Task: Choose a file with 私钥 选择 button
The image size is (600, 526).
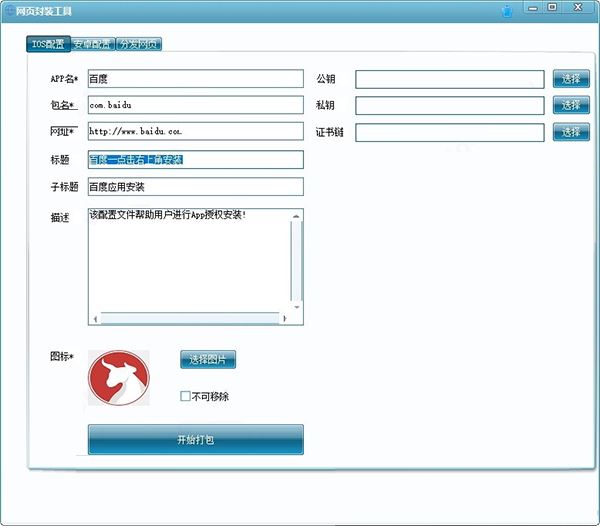Action: click(571, 105)
